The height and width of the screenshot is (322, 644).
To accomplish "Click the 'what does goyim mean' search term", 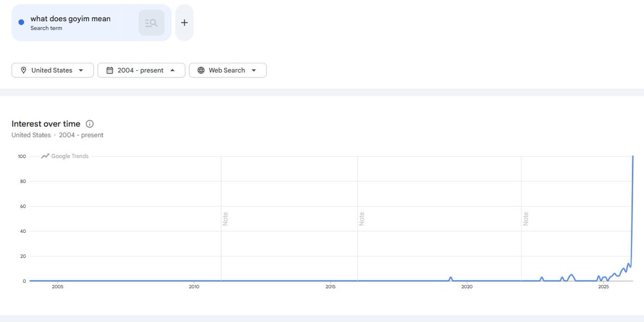I will [70, 19].
